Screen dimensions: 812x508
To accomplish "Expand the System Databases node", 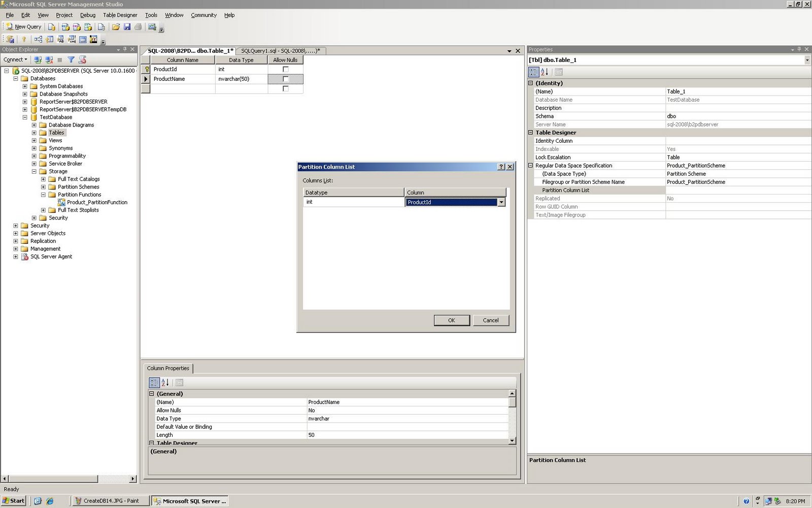I will click(x=25, y=86).
